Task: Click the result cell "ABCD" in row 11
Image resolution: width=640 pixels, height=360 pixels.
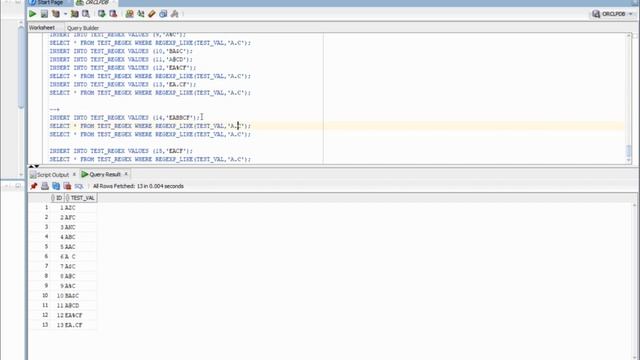Action: click(x=81, y=306)
